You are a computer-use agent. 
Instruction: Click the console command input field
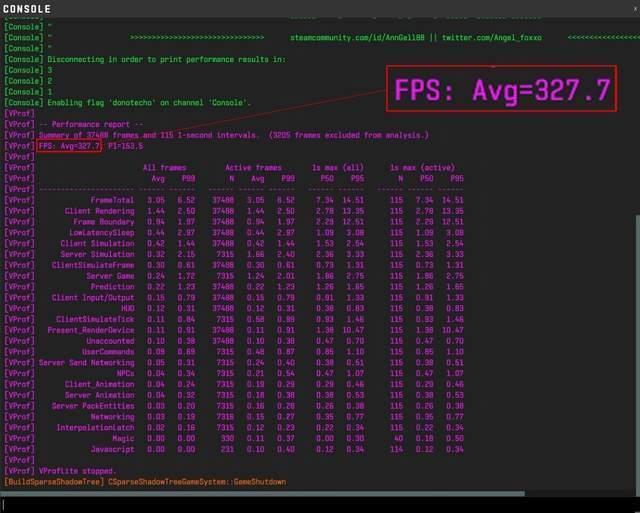(x=320, y=505)
